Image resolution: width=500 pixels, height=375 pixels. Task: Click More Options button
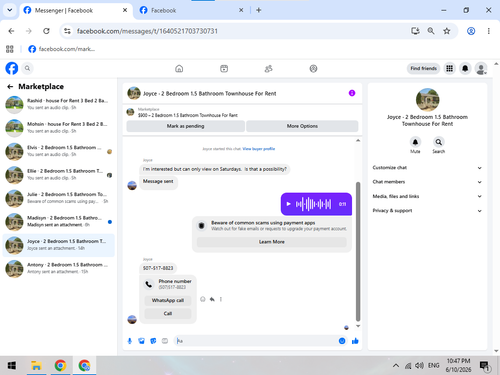(302, 126)
